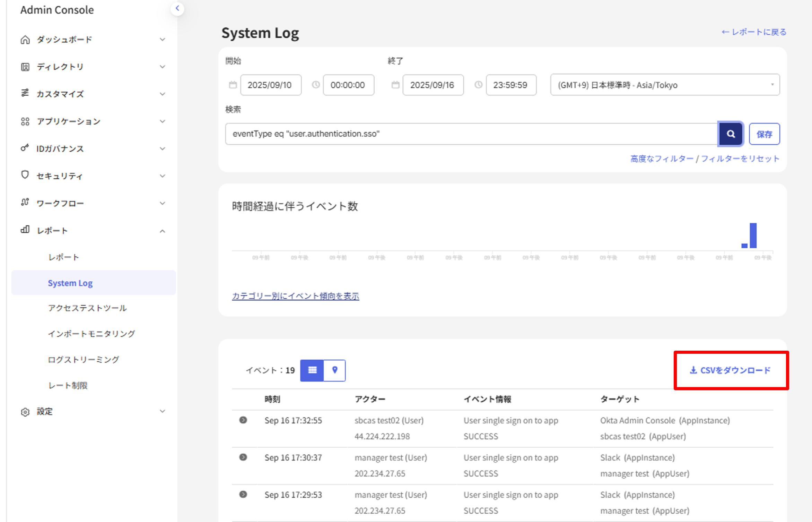
Task: Click the CSVをダウンロード link
Action: coord(731,370)
